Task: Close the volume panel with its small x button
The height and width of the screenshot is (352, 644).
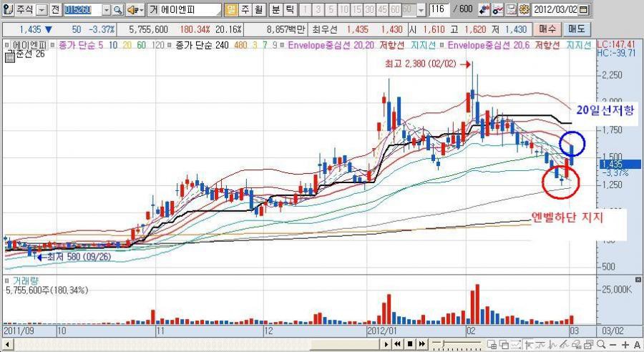Action: [x=638, y=279]
